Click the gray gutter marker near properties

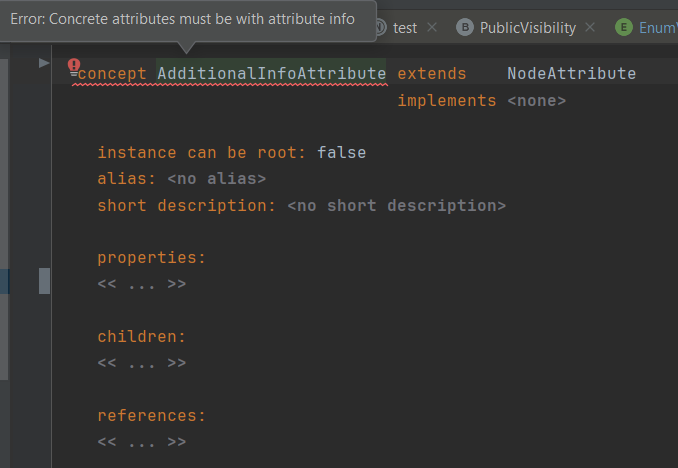pos(44,281)
